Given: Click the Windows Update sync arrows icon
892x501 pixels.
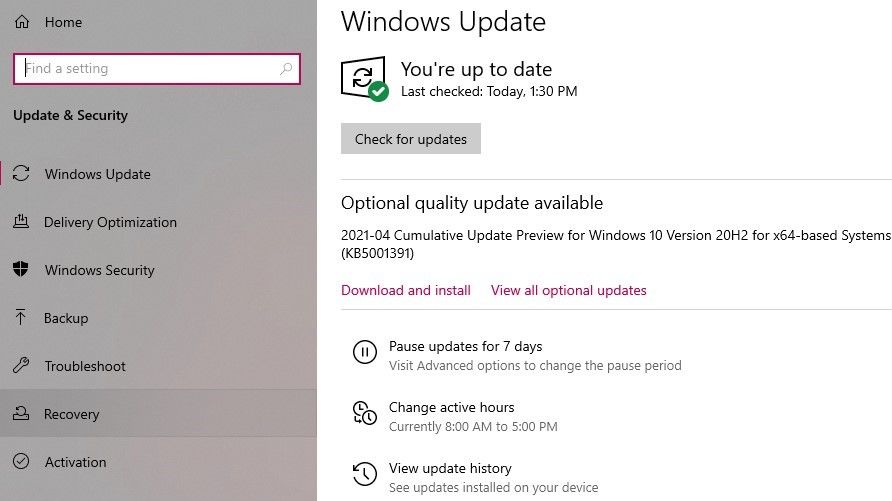Looking at the screenshot, I should tap(21, 173).
